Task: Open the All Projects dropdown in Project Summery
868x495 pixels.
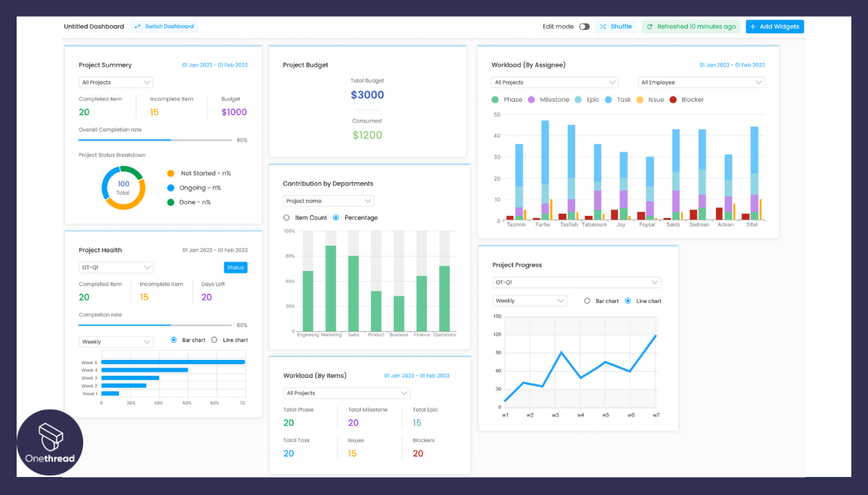Action: pos(116,82)
